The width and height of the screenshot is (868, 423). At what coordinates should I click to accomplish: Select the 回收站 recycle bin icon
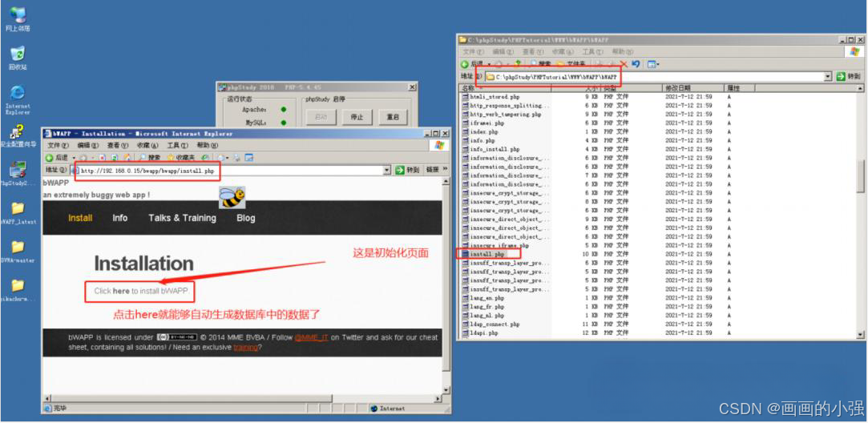coord(18,58)
